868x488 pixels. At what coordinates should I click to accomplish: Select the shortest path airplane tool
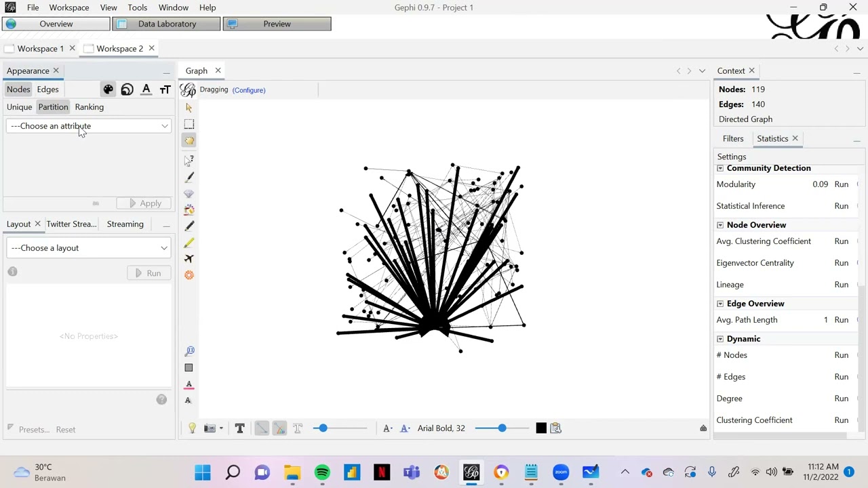[x=189, y=258]
